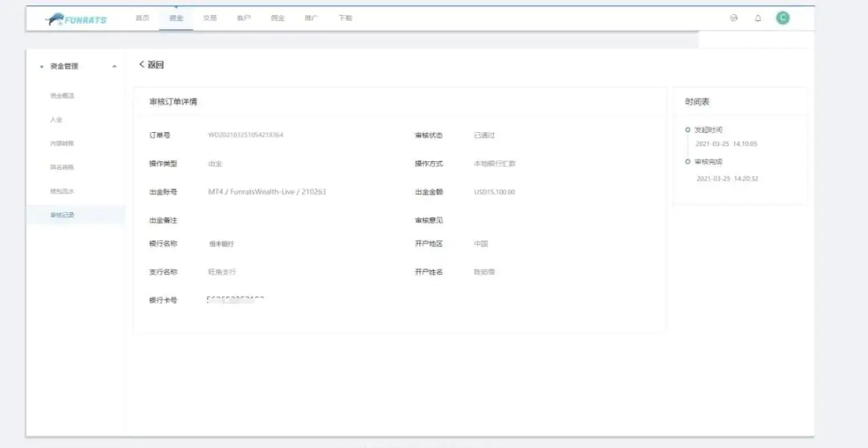Click the 审核完成 timeline node
This screenshot has width=868, height=448.
pos(687,161)
